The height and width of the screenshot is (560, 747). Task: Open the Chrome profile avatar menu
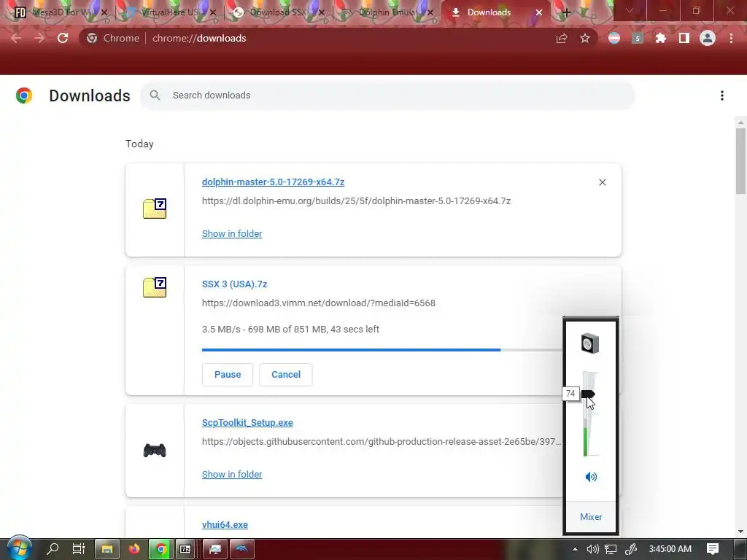coord(708,38)
